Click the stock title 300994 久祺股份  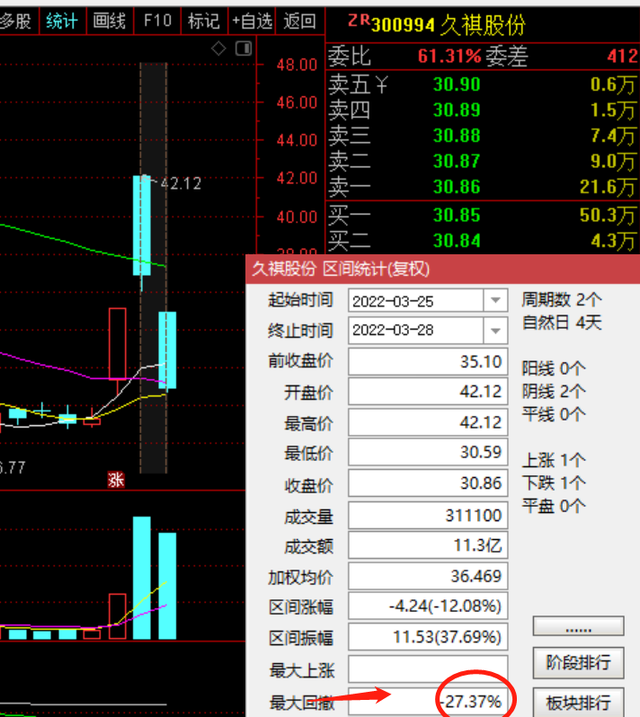[x=448, y=24]
